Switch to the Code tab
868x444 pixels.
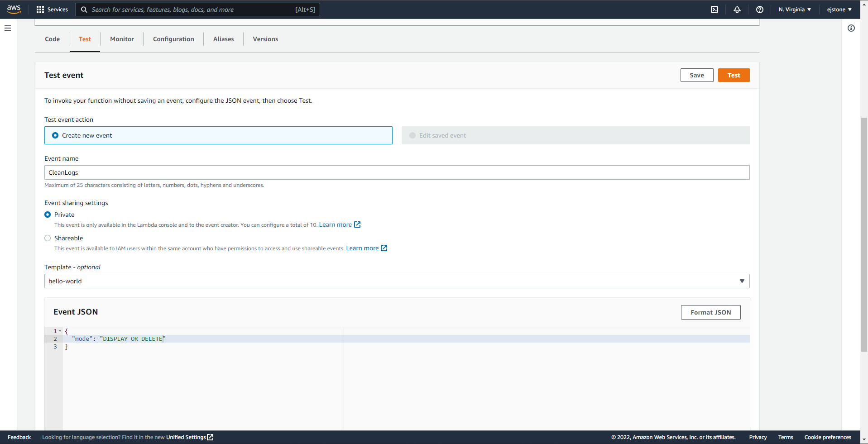[x=53, y=39]
